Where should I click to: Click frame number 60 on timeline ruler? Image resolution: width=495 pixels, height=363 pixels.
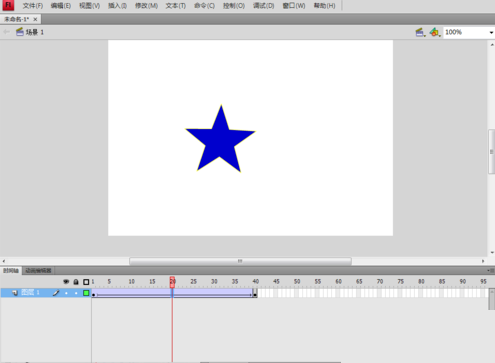[338, 282]
